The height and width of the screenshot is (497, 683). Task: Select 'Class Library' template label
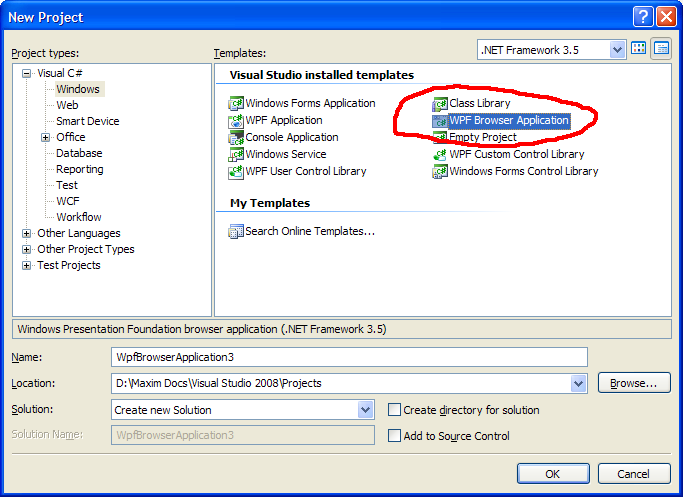click(x=480, y=104)
